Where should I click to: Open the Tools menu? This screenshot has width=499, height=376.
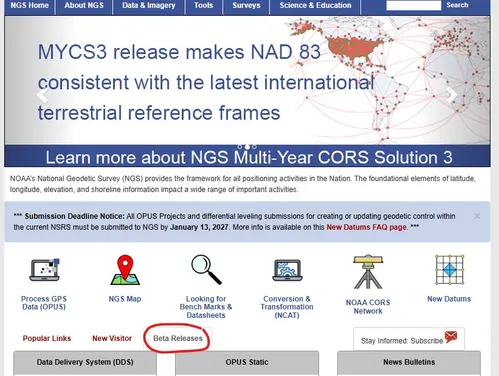pos(203,6)
